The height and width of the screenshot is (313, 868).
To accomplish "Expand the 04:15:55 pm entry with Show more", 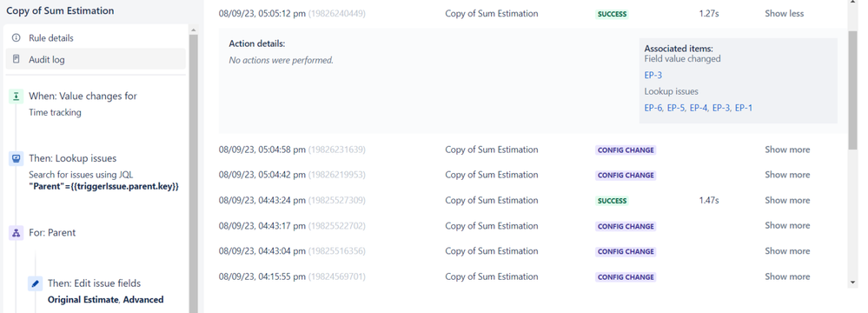I will (x=787, y=276).
